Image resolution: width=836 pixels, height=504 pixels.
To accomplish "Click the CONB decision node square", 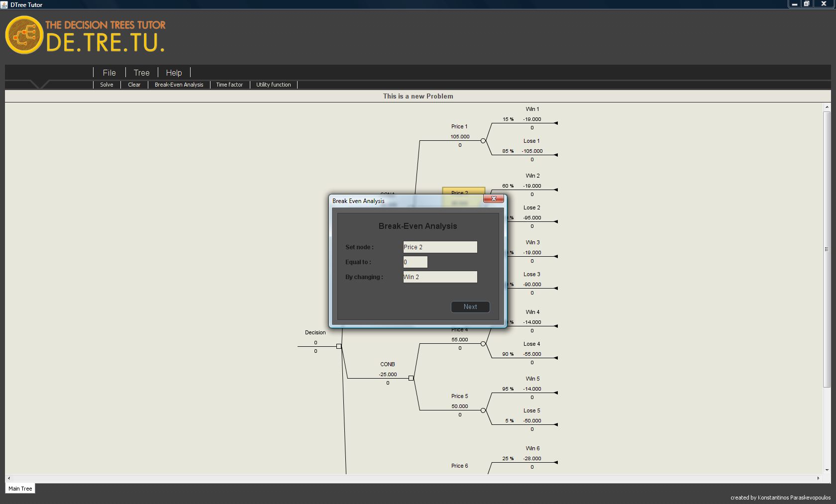I will 411,378.
